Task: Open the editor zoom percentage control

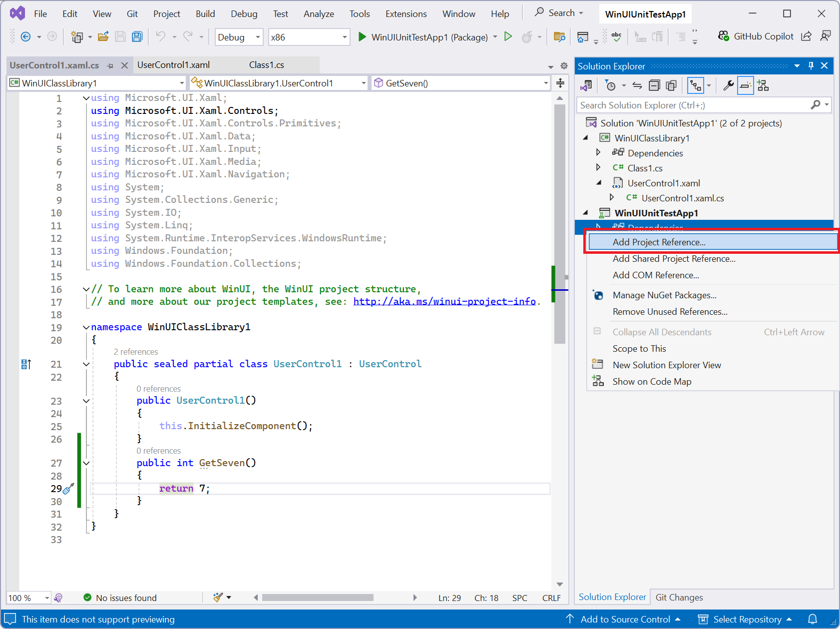Action: coord(27,598)
